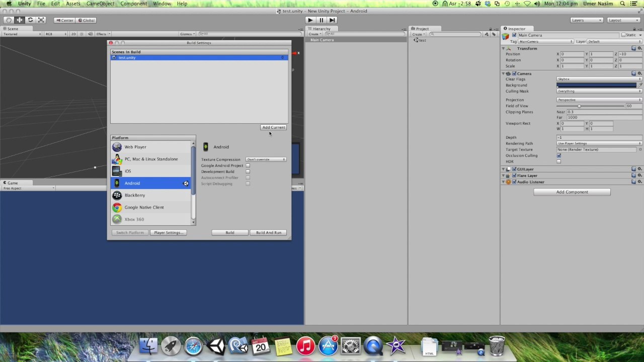Uncheck test.unity scene in Scenes In Build
The image size is (644, 362).
pos(114,57)
